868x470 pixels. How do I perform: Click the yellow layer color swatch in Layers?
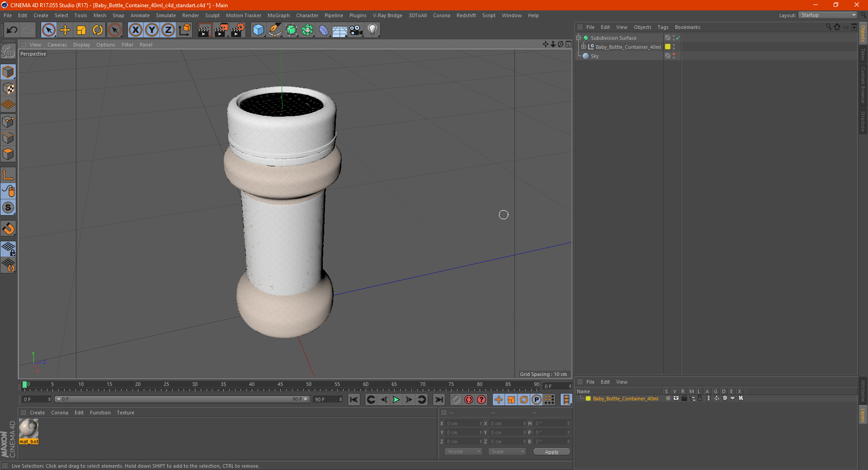click(588, 399)
